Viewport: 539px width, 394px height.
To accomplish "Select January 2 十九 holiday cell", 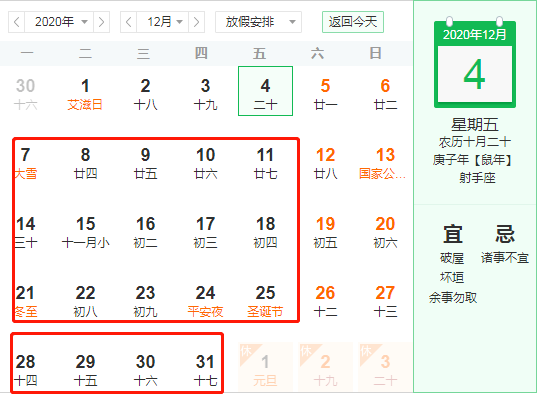I will [x=326, y=368].
